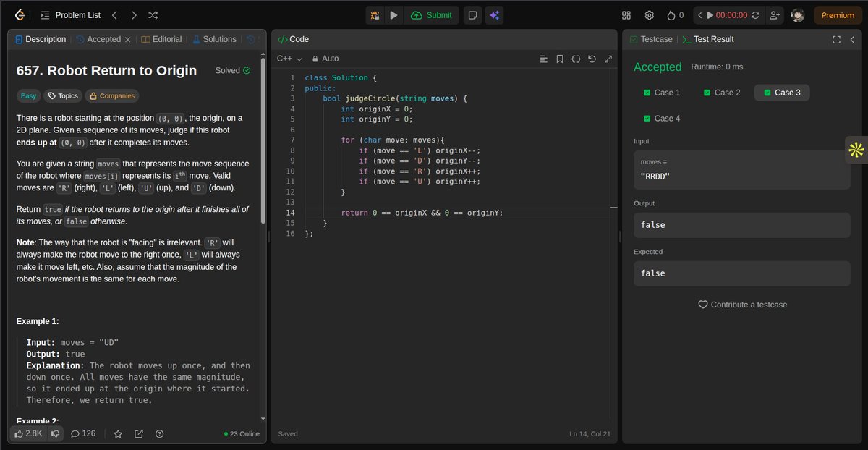Click the curly braces snippet icon

pyautogui.click(x=576, y=59)
